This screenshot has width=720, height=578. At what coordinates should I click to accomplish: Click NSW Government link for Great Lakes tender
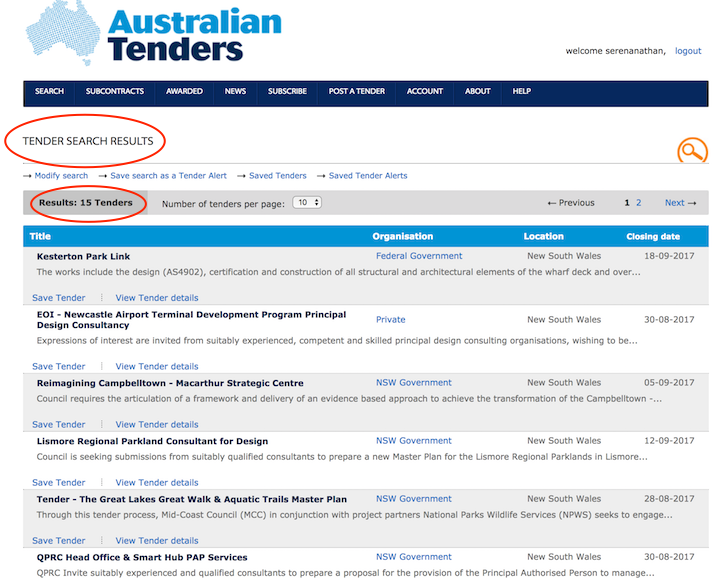tap(414, 499)
